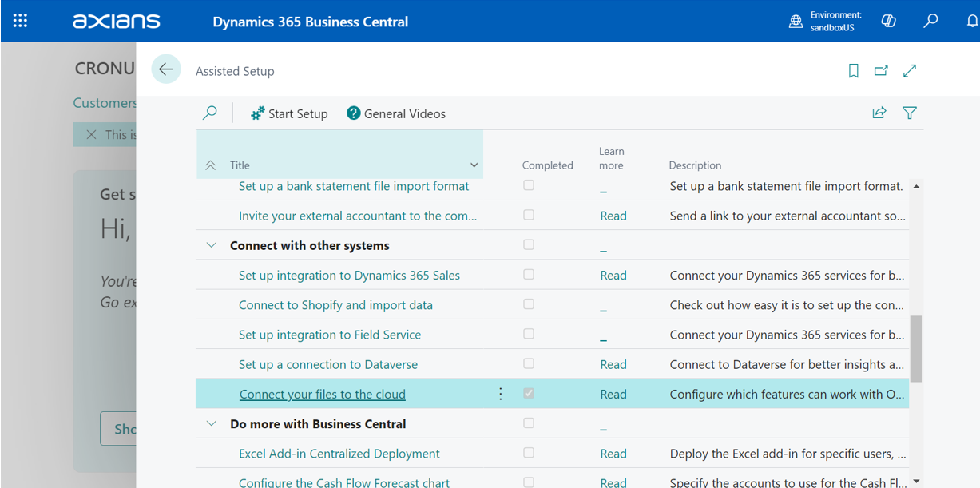
Task: Collapse the Connect with other systems group
Action: click(212, 245)
